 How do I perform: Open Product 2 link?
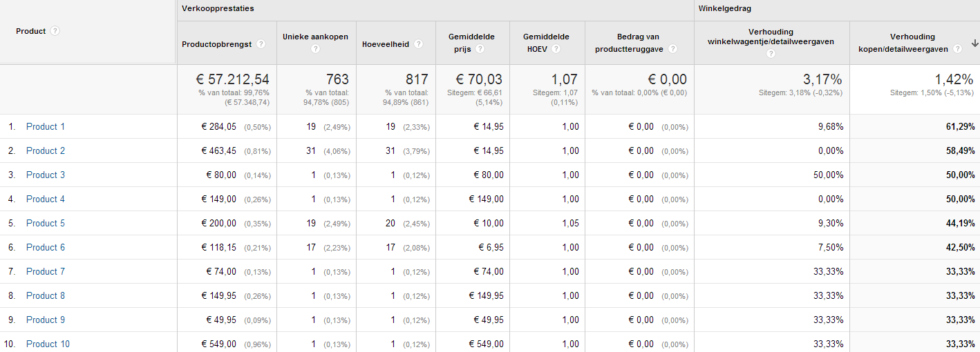click(x=46, y=150)
